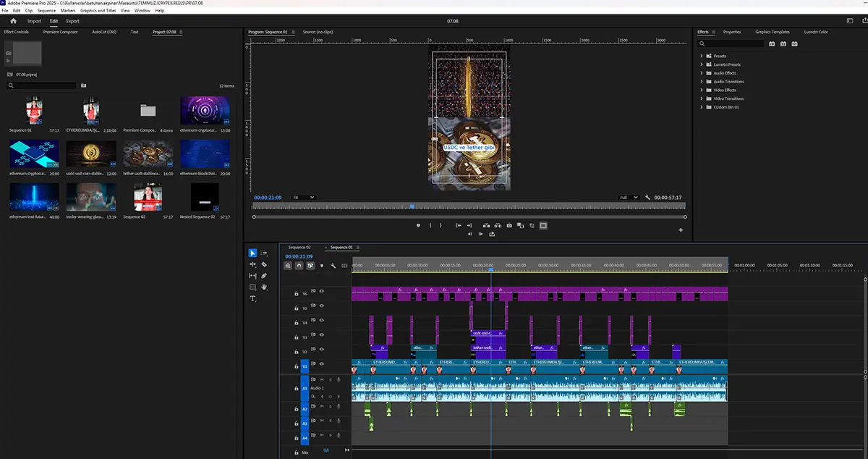The image size is (868, 459).
Task: Toggle A3 track targeting button
Action: [305, 424]
